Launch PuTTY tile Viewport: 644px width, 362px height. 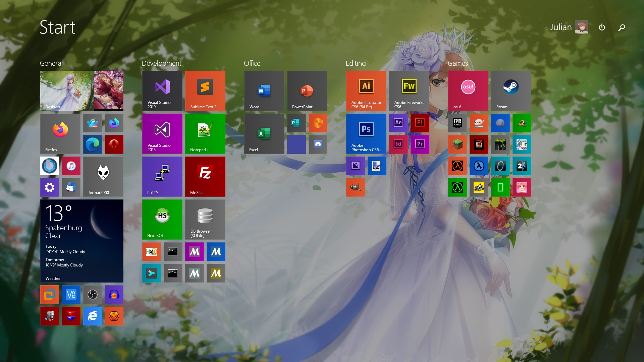point(162,177)
